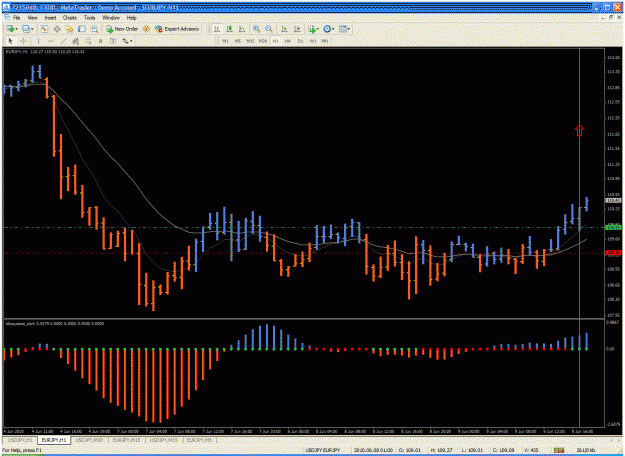The height and width of the screenshot is (456, 625).
Task: Zoom in on the chart
Action: click(x=256, y=29)
